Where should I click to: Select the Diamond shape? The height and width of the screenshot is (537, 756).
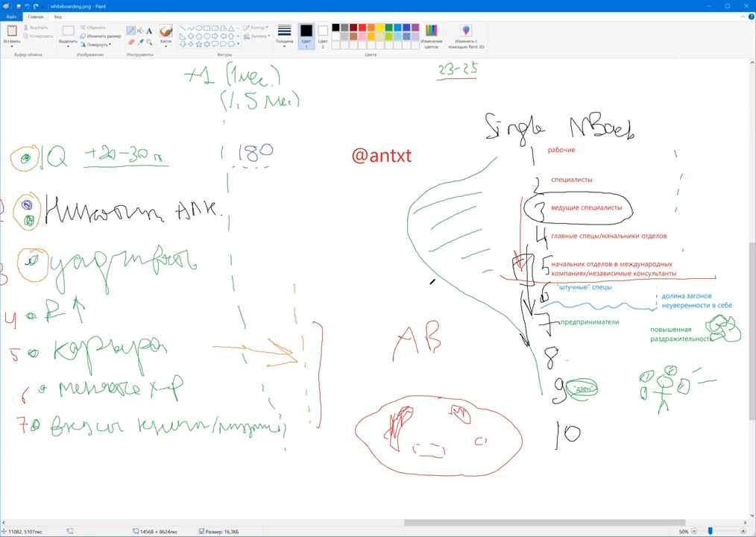(x=191, y=37)
